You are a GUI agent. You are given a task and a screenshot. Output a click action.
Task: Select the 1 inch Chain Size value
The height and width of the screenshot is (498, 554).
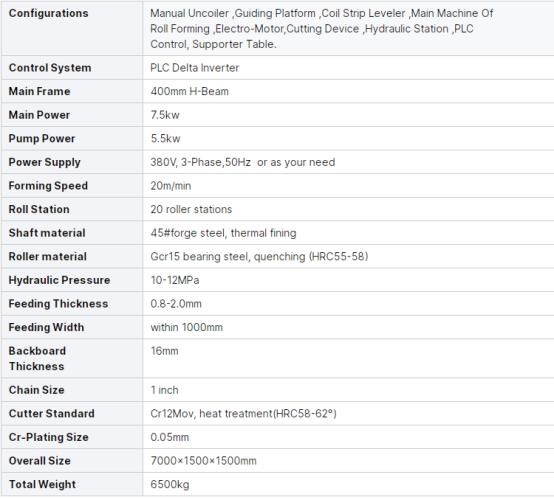click(x=164, y=390)
